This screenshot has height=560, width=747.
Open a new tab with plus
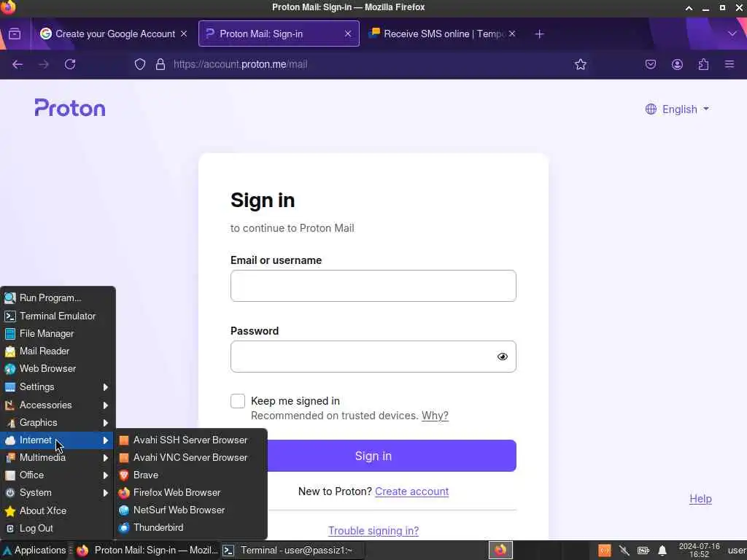tap(539, 34)
